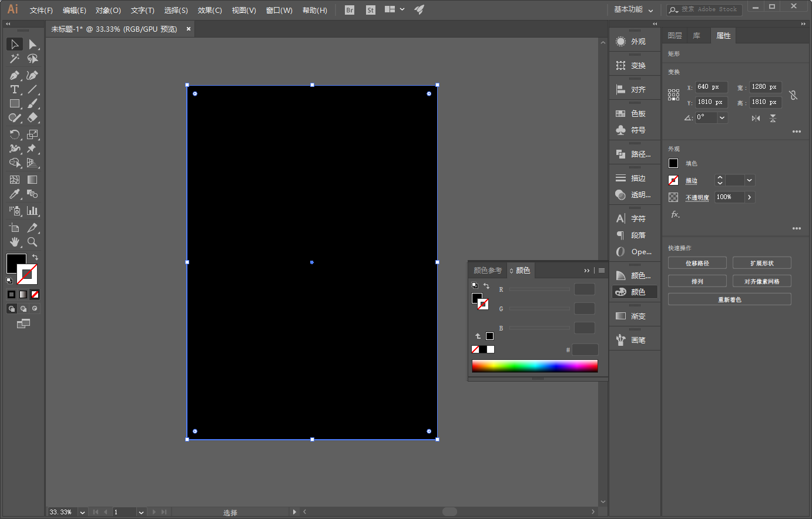The width and height of the screenshot is (812, 519).
Task: Select the Pen tool
Action: pos(15,75)
